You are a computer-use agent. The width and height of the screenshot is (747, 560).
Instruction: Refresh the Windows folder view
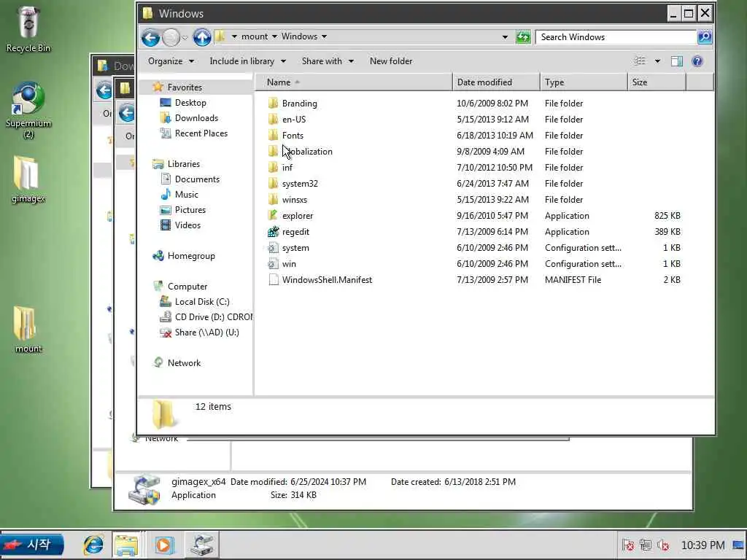[523, 37]
